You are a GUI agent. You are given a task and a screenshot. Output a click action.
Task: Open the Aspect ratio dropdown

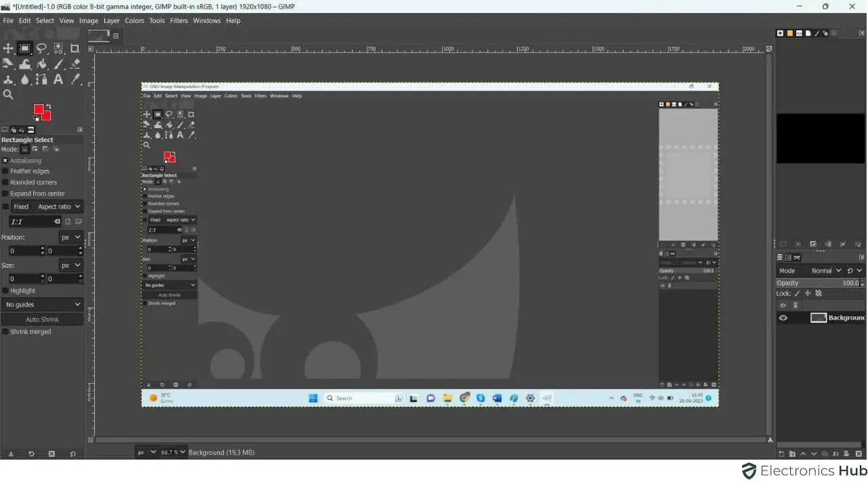click(x=59, y=206)
